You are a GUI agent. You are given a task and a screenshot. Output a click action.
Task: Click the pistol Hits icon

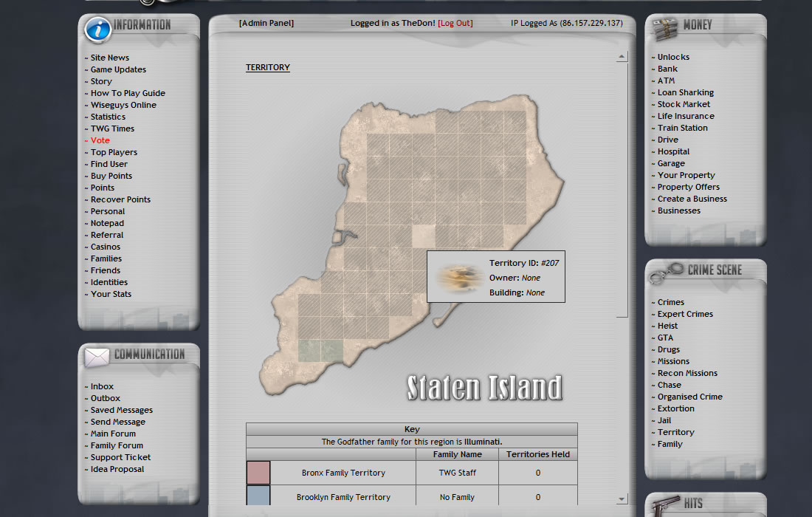[665, 504]
